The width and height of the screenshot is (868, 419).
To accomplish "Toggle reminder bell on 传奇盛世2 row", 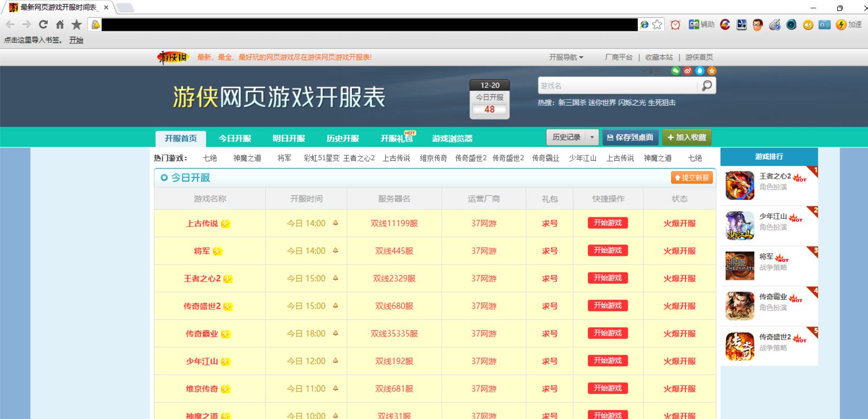I will tap(336, 306).
